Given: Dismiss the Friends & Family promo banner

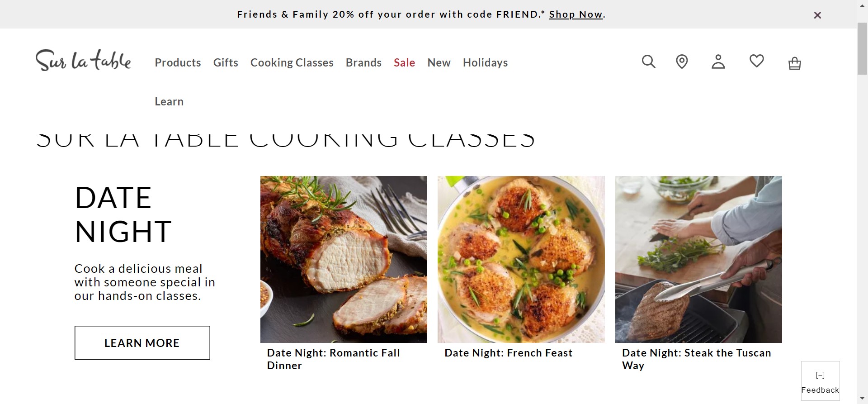Looking at the screenshot, I should pyautogui.click(x=817, y=15).
